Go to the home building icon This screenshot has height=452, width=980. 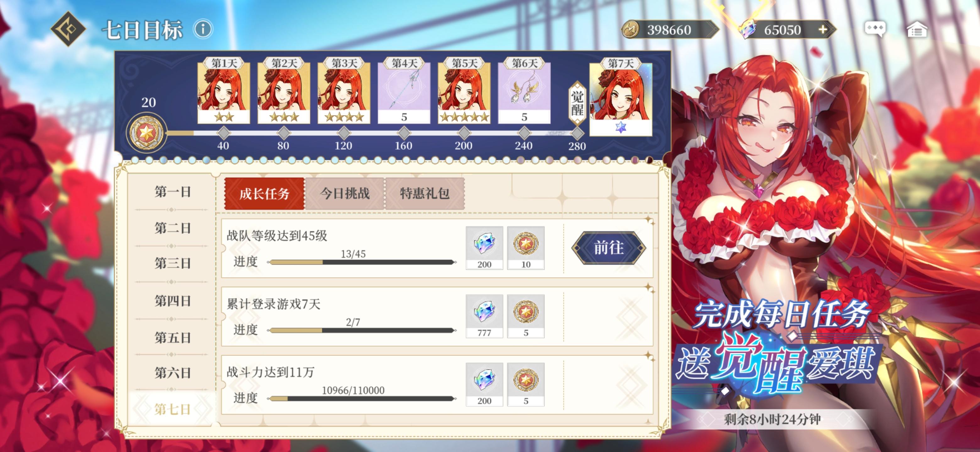coord(917,30)
